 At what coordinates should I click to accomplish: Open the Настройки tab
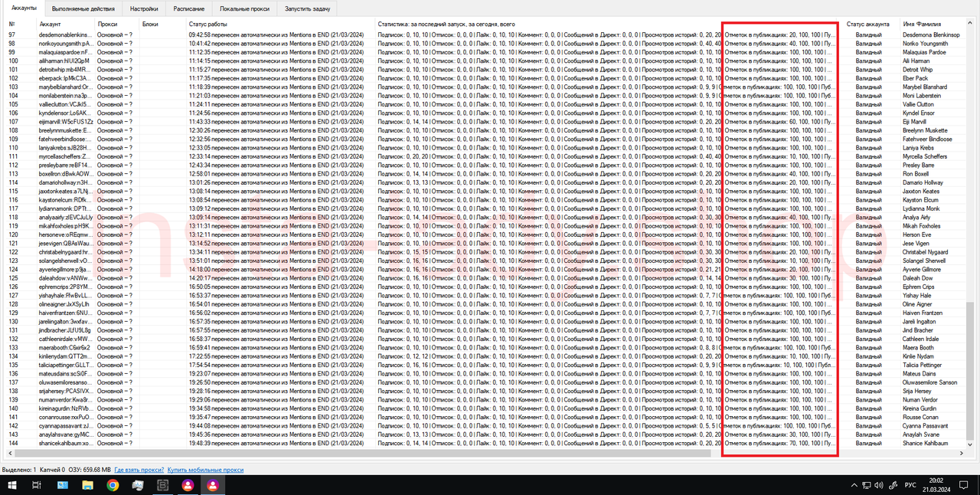[144, 8]
